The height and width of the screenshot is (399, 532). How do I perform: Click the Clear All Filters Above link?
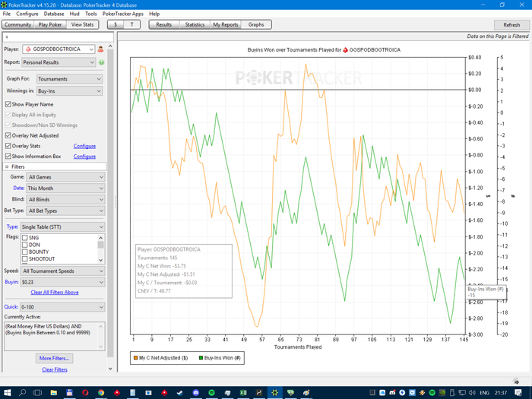tap(55, 292)
